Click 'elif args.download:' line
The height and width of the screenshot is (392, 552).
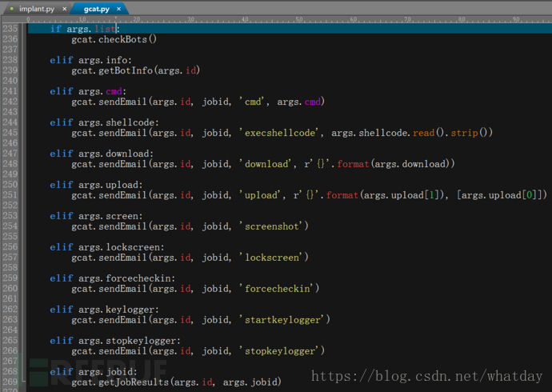(102, 154)
